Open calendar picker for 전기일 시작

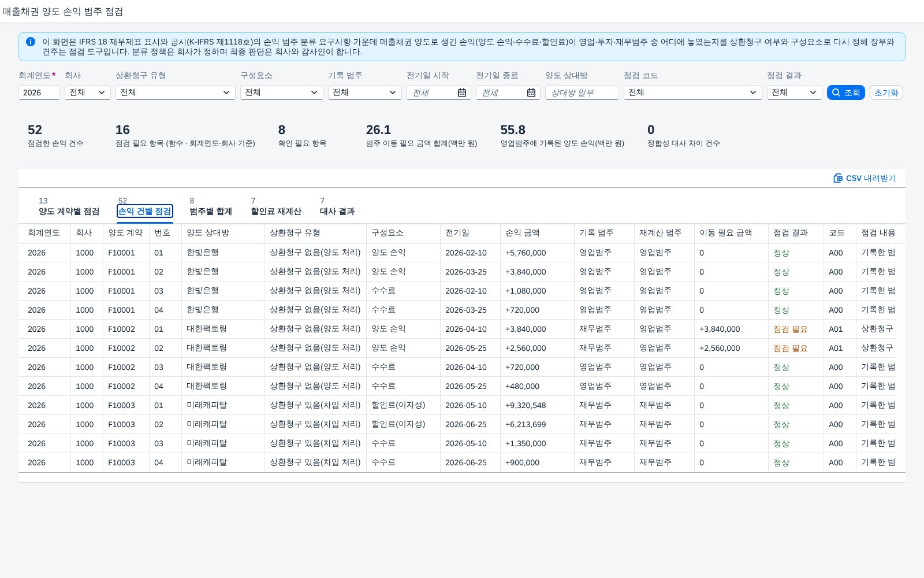[x=462, y=92]
